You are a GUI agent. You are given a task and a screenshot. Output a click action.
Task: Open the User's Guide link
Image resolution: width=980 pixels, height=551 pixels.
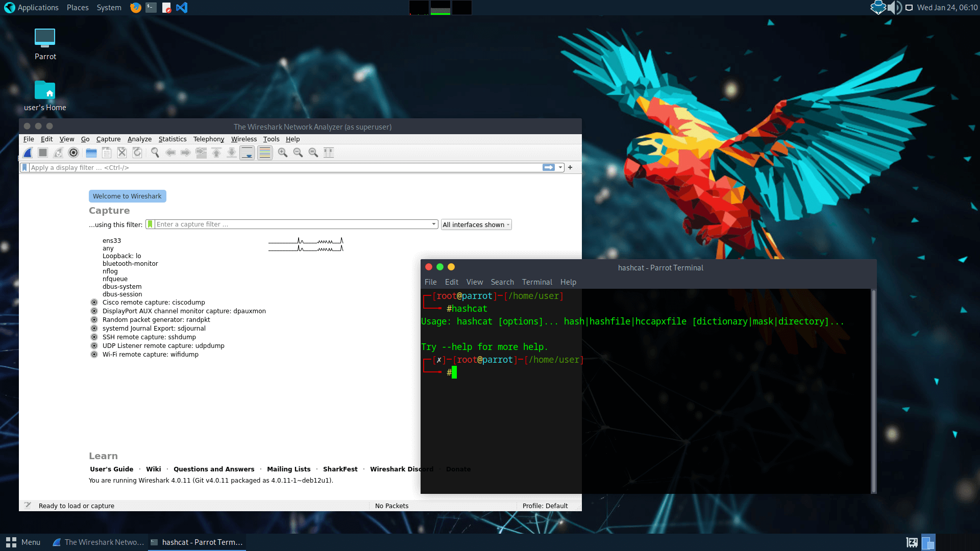(112, 469)
